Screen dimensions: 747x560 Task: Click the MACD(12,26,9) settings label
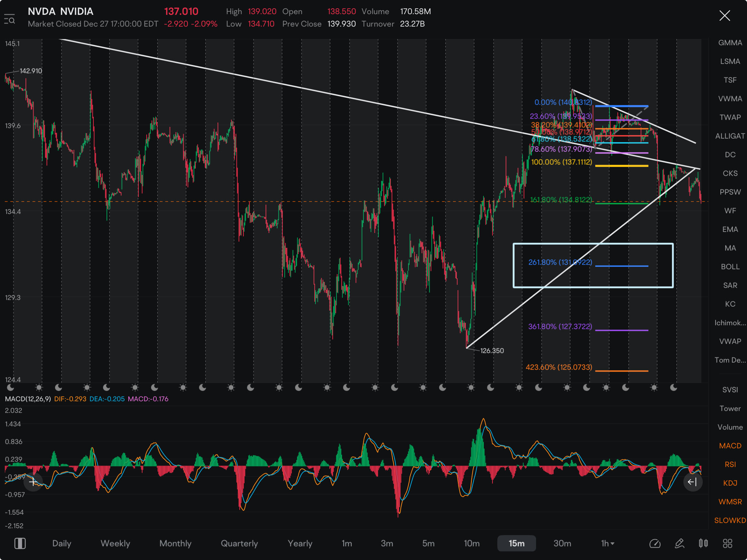(28, 399)
